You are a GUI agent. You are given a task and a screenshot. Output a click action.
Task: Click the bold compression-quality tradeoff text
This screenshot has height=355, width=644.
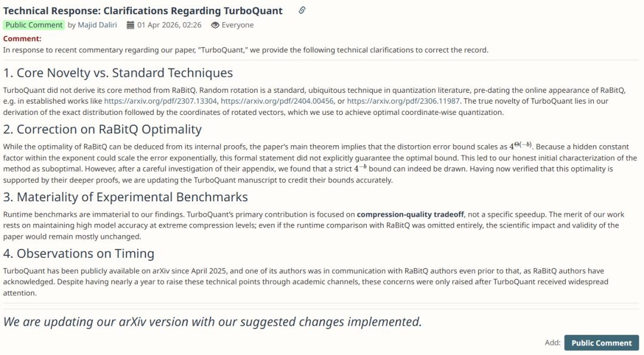[410, 214]
